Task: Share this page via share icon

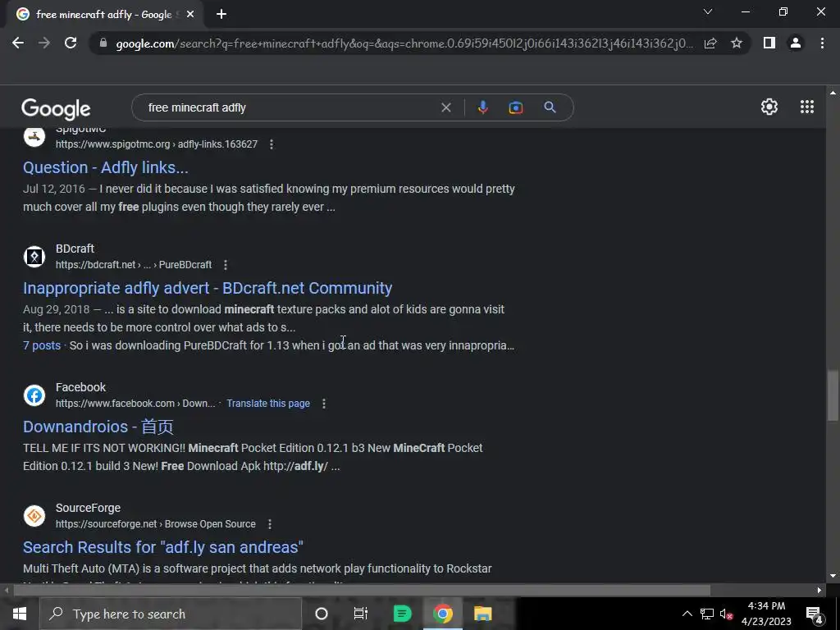Action: [710, 43]
